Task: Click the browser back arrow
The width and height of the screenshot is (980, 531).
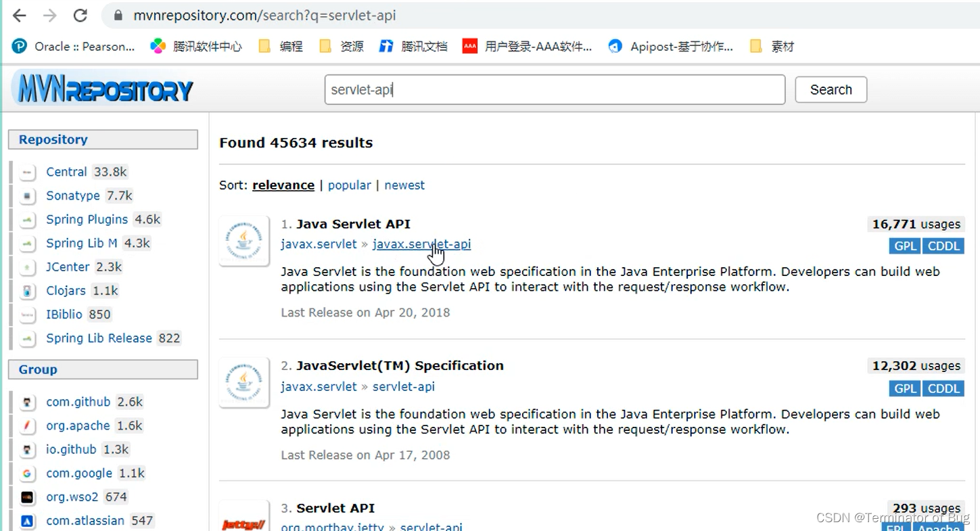Action: tap(20, 15)
